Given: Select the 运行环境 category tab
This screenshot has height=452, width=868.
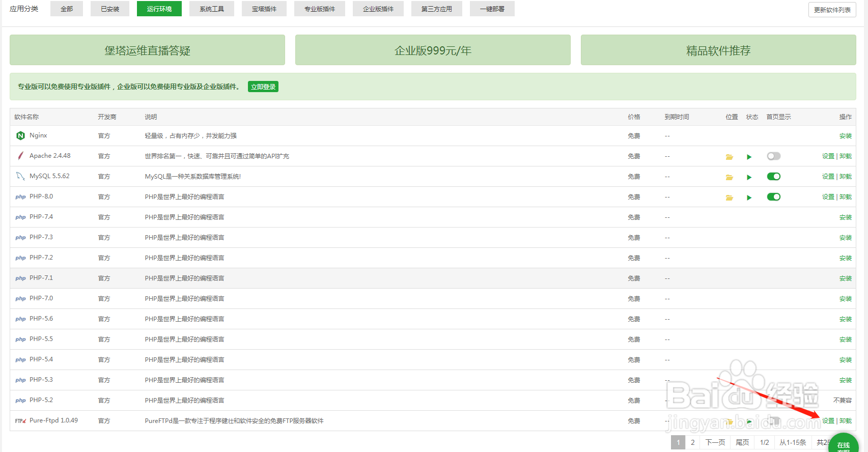Looking at the screenshot, I should coord(159,9).
